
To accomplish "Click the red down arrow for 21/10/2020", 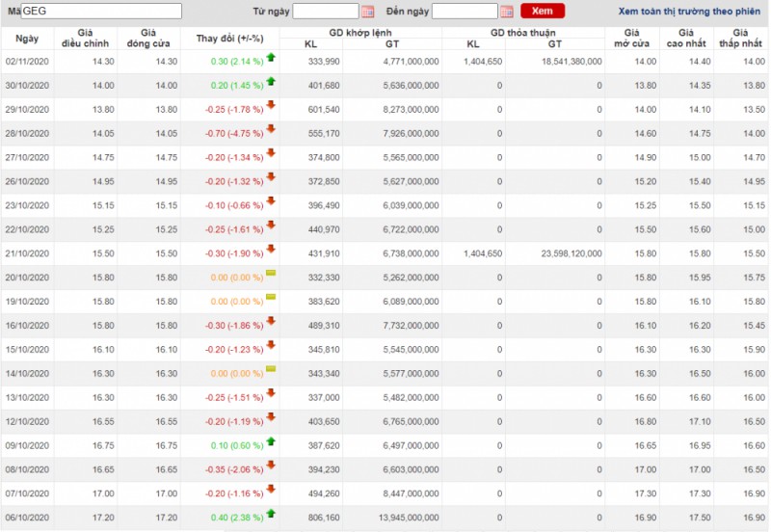I will point(271,251).
